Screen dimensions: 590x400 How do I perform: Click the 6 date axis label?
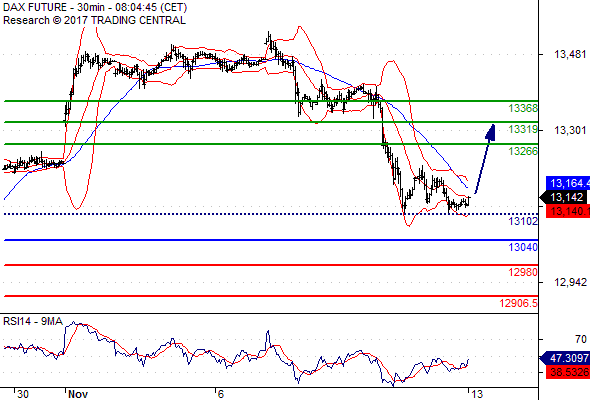pos(220,394)
